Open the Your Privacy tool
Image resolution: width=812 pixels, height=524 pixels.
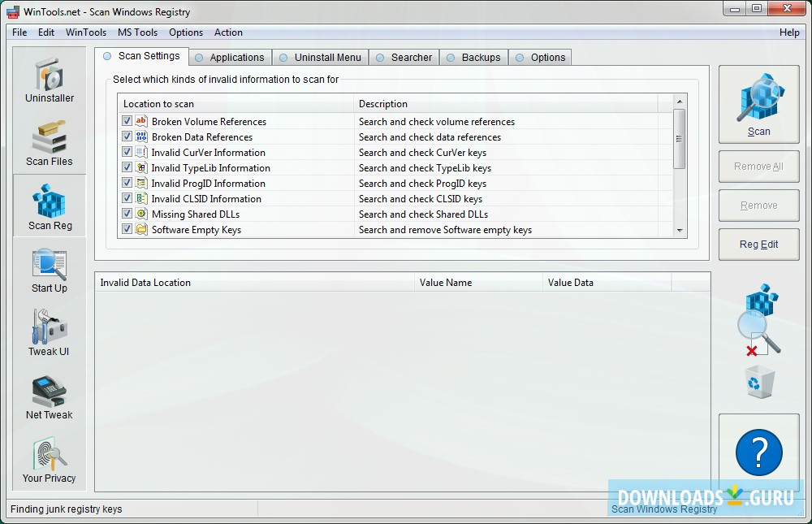click(x=49, y=459)
